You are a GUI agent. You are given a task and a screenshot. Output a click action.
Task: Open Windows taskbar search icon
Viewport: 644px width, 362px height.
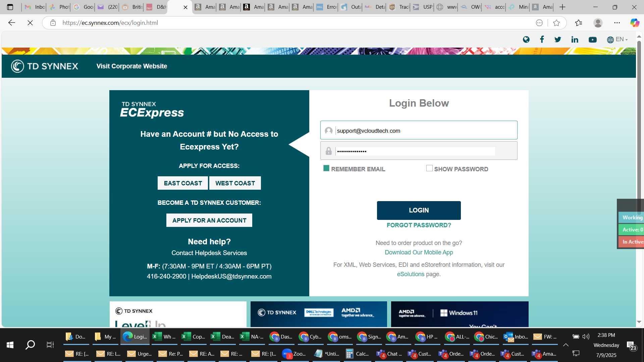coord(30,345)
